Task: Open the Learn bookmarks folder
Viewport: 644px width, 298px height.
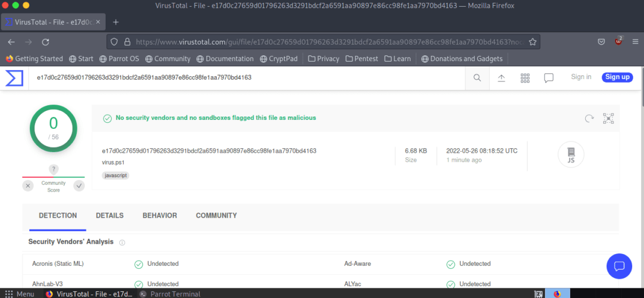Action: point(398,59)
